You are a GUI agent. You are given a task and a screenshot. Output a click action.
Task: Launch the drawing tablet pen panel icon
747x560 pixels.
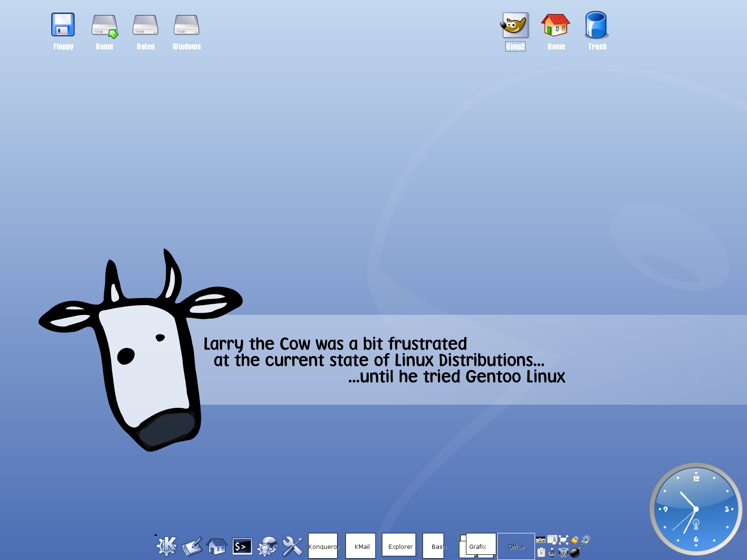pyautogui.click(x=192, y=546)
